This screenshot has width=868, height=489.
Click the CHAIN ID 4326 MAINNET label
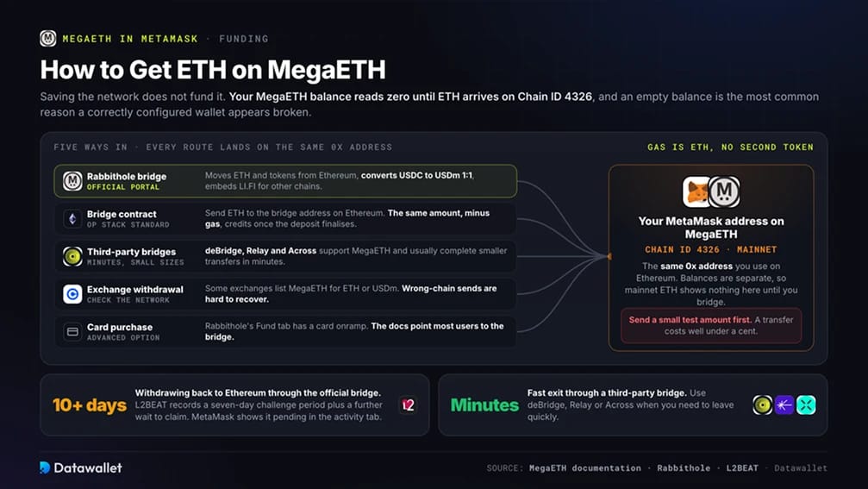[711, 250]
